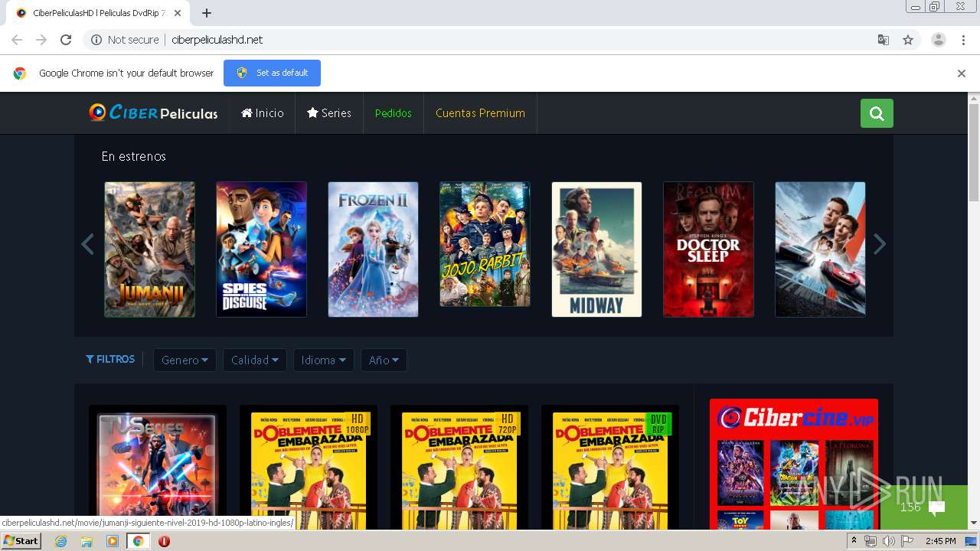Open Doblemente Embarazada HD 720P card
Screen dimensions: 980x551
(x=459, y=467)
